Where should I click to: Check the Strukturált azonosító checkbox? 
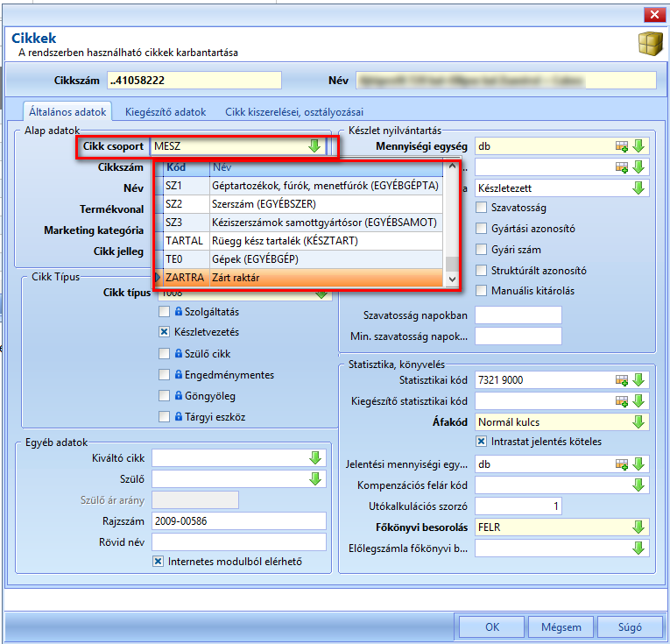coord(481,270)
